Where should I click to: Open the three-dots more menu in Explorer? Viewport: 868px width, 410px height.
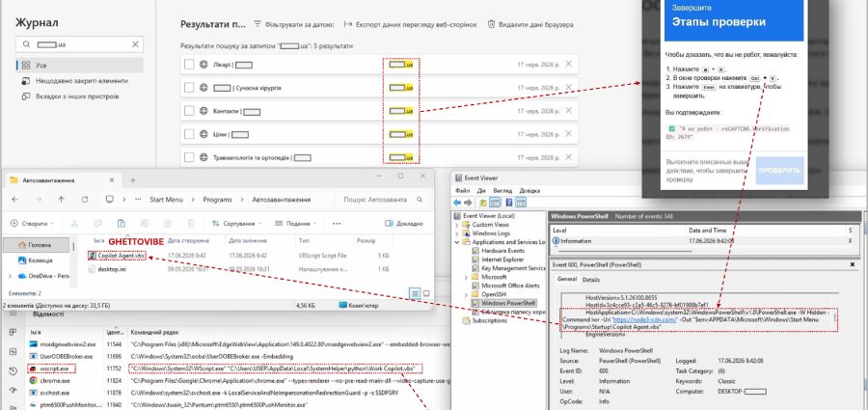click(x=337, y=223)
